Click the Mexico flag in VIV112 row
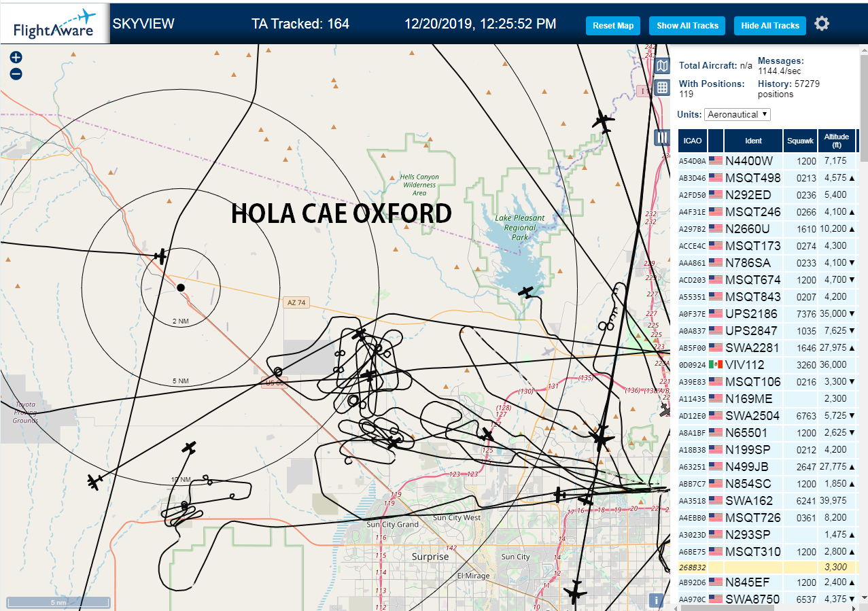 point(716,365)
